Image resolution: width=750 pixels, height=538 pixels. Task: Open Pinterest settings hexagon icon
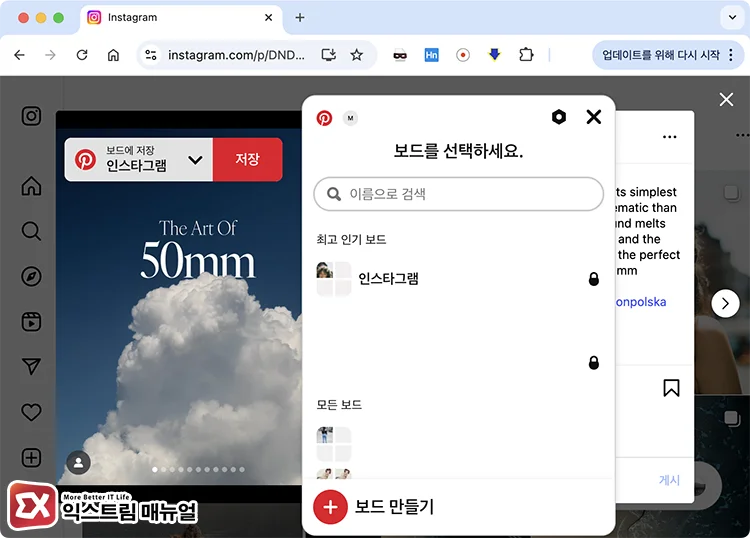point(559,117)
